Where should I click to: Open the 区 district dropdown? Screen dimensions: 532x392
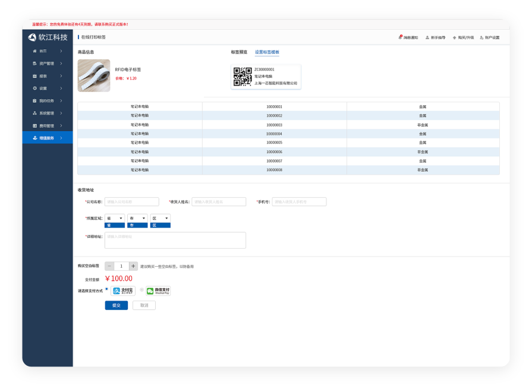pyautogui.click(x=160, y=218)
